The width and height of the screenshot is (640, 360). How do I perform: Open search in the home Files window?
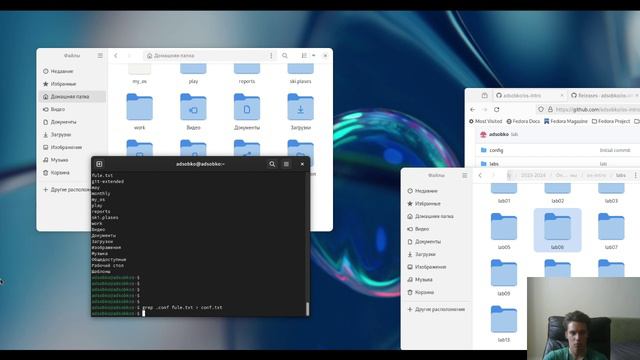click(284, 56)
